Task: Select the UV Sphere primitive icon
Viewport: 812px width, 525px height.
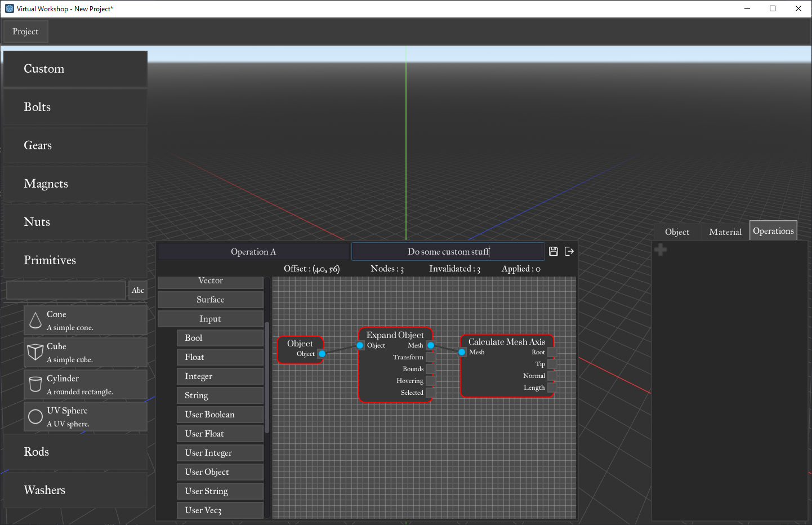Action: (35, 417)
